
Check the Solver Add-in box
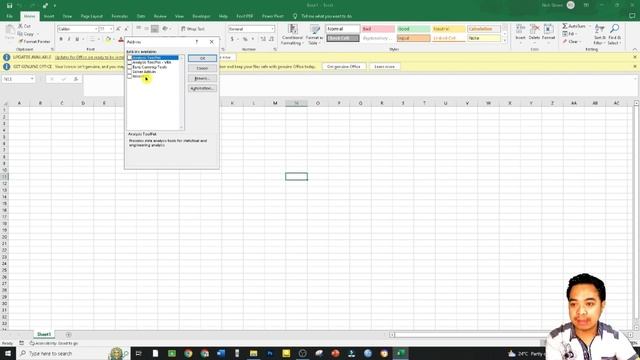coord(130,71)
